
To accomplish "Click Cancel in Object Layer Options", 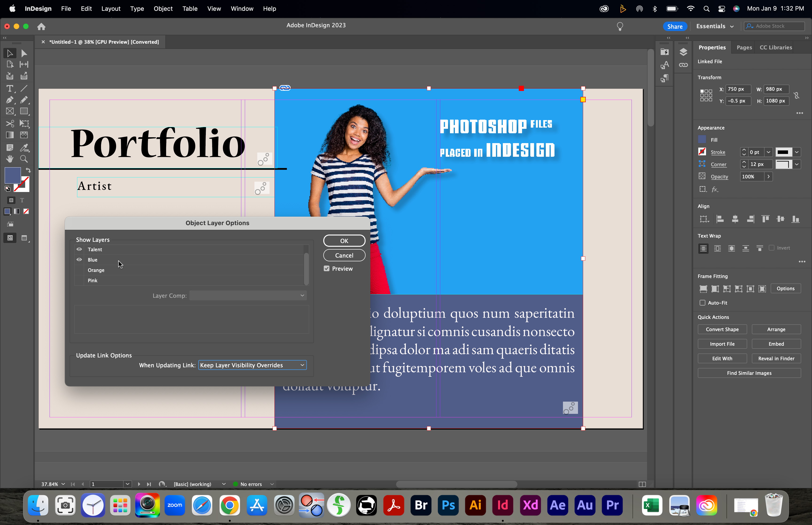I will [x=344, y=255].
